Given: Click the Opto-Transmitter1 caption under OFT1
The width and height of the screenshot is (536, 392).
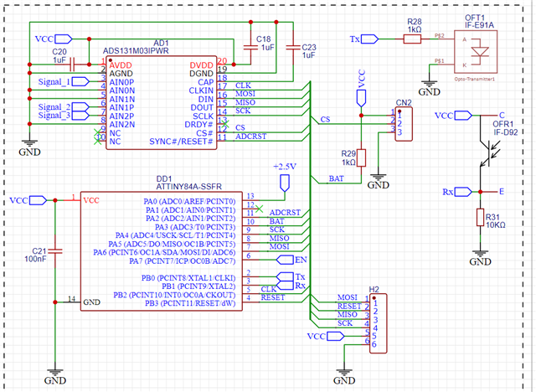Looking at the screenshot, I should pos(475,79).
